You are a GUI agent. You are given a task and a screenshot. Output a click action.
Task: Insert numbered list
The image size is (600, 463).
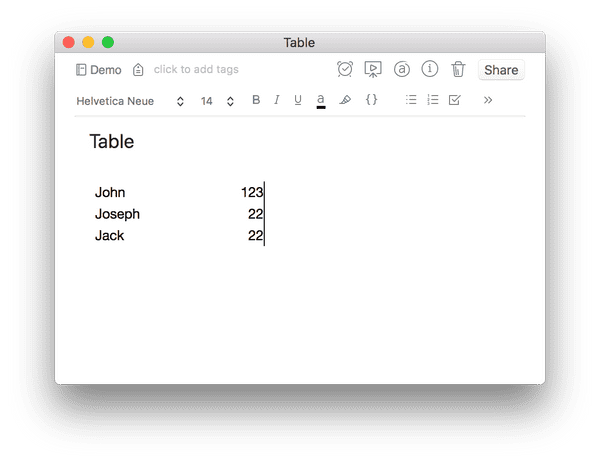point(433,100)
